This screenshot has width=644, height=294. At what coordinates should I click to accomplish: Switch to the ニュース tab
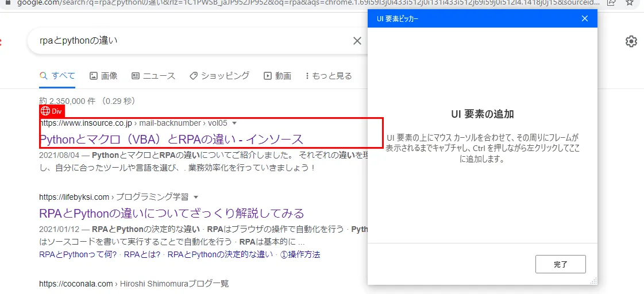pos(153,76)
